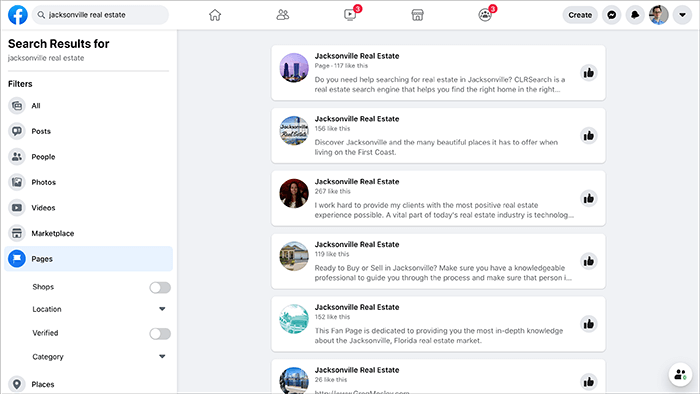Select the Places filter
Screen dimensions: 700x394
tap(88, 384)
